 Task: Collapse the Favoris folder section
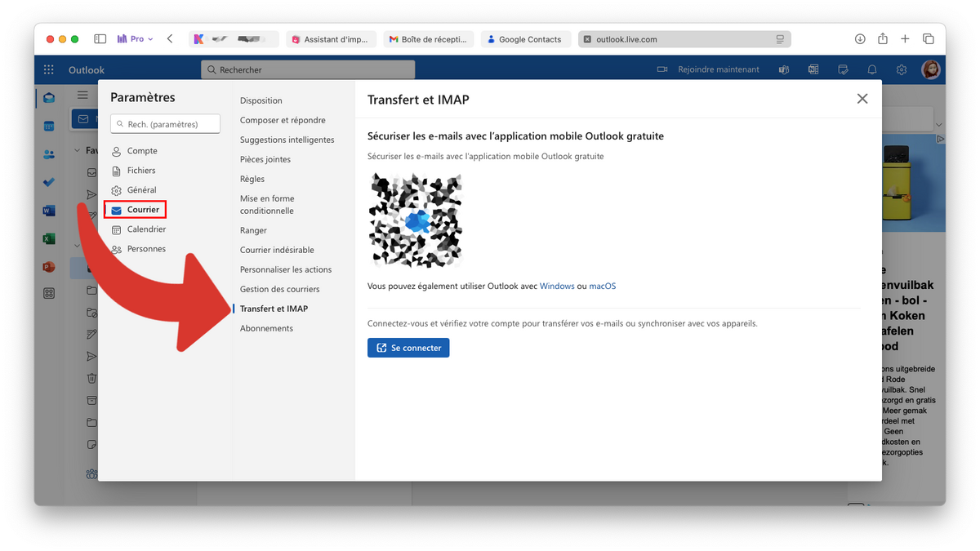coord(78,150)
